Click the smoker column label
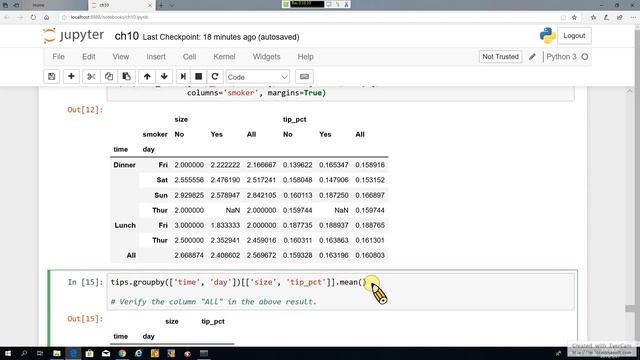The image size is (640, 360). [155, 134]
